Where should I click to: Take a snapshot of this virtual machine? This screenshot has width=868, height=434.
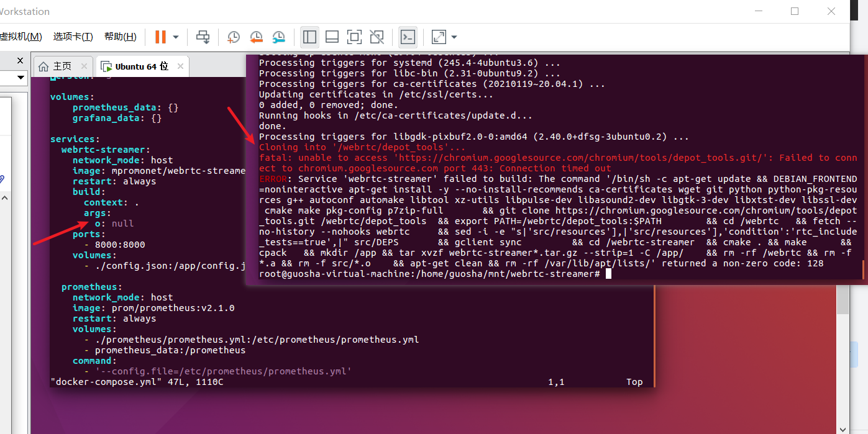[233, 37]
